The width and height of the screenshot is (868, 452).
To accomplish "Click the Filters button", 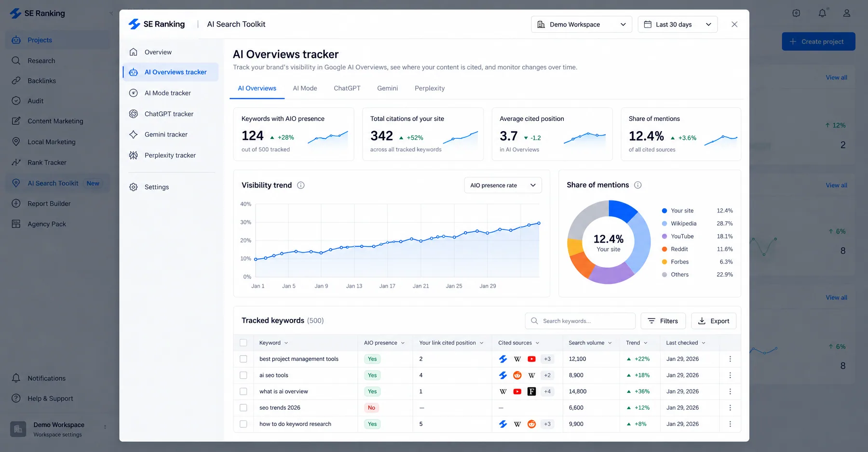I will (663, 321).
